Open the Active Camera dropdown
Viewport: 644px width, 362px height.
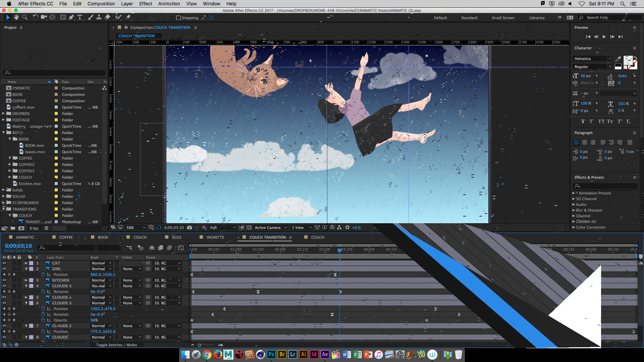coord(271,228)
